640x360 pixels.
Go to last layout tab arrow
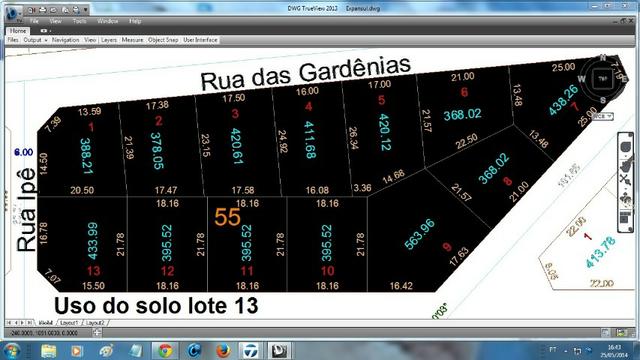click(x=29, y=322)
